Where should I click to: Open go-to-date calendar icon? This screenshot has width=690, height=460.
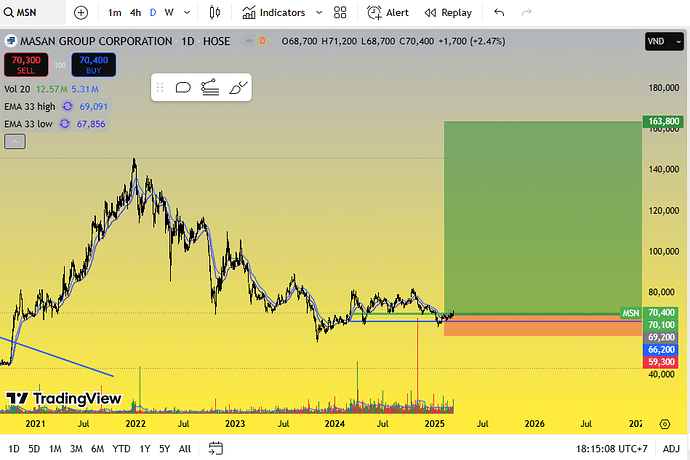(216, 449)
